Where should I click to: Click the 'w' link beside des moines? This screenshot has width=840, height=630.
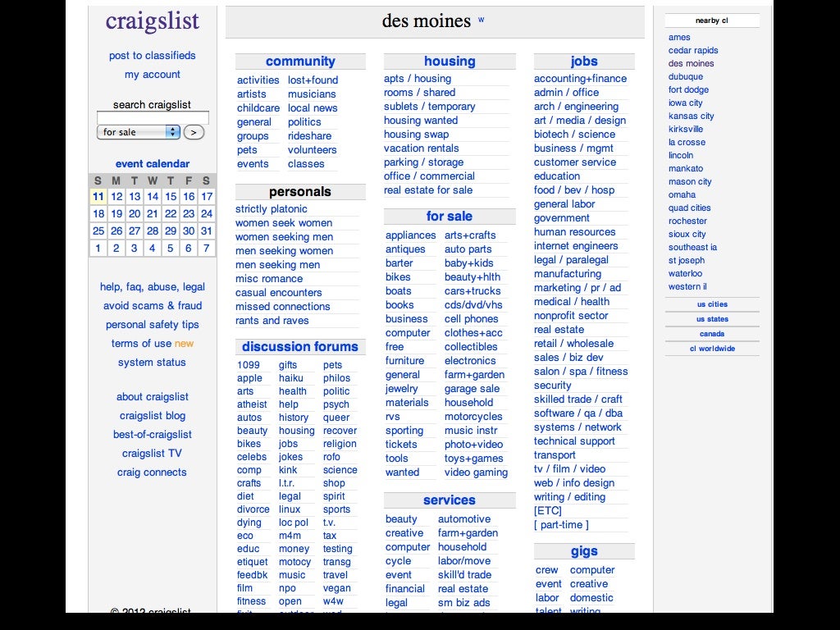[x=481, y=20]
